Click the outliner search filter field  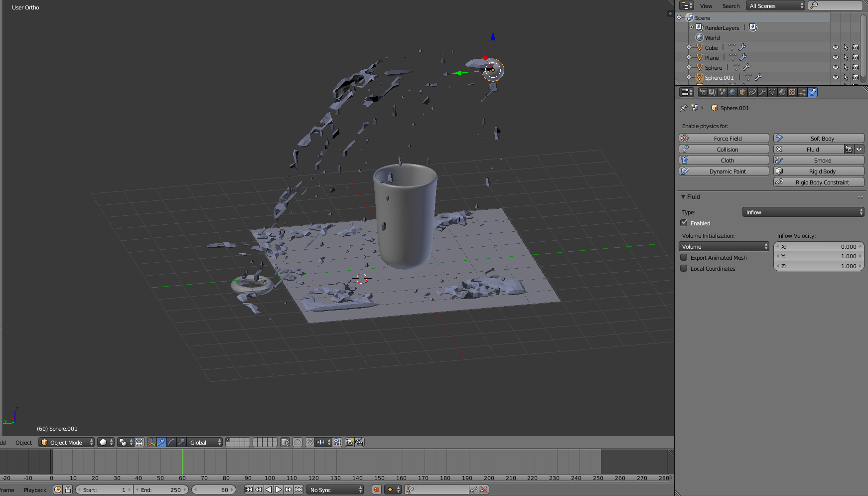(x=836, y=5)
